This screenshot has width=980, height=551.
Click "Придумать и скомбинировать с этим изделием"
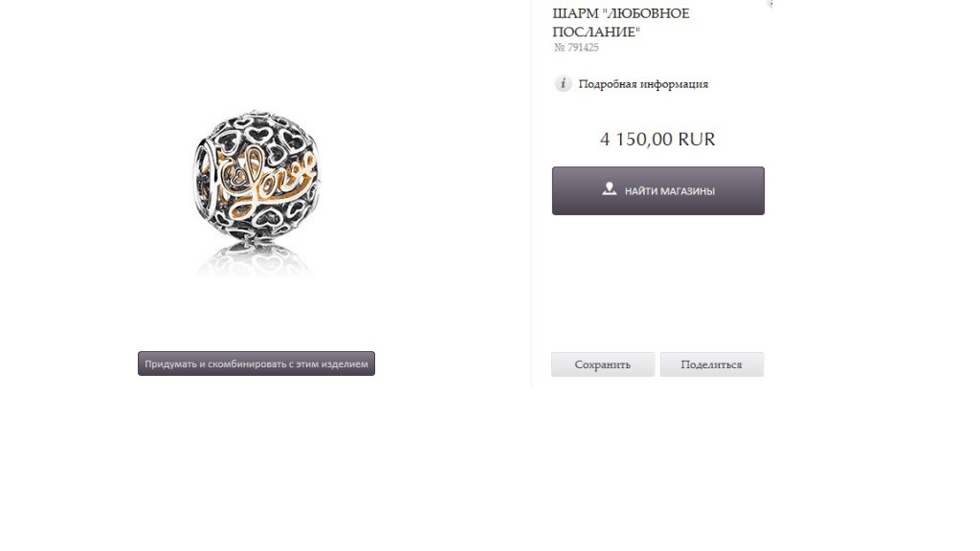click(256, 364)
